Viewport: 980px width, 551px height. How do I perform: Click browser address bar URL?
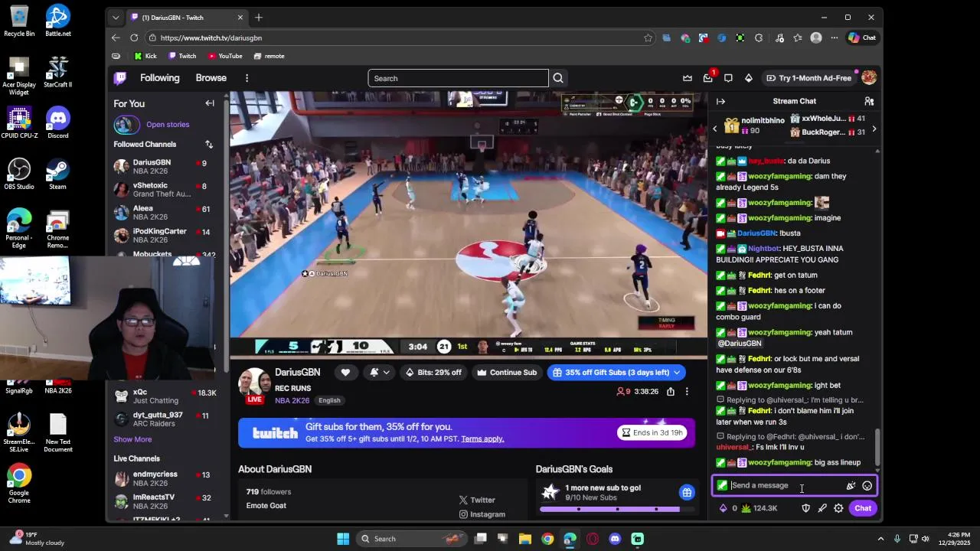pyautogui.click(x=211, y=37)
